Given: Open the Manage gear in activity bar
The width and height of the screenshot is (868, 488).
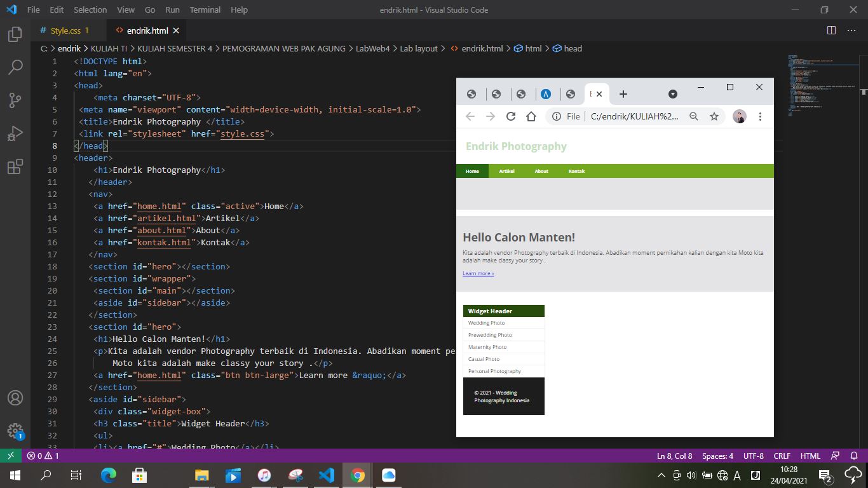Looking at the screenshot, I should coord(15,431).
